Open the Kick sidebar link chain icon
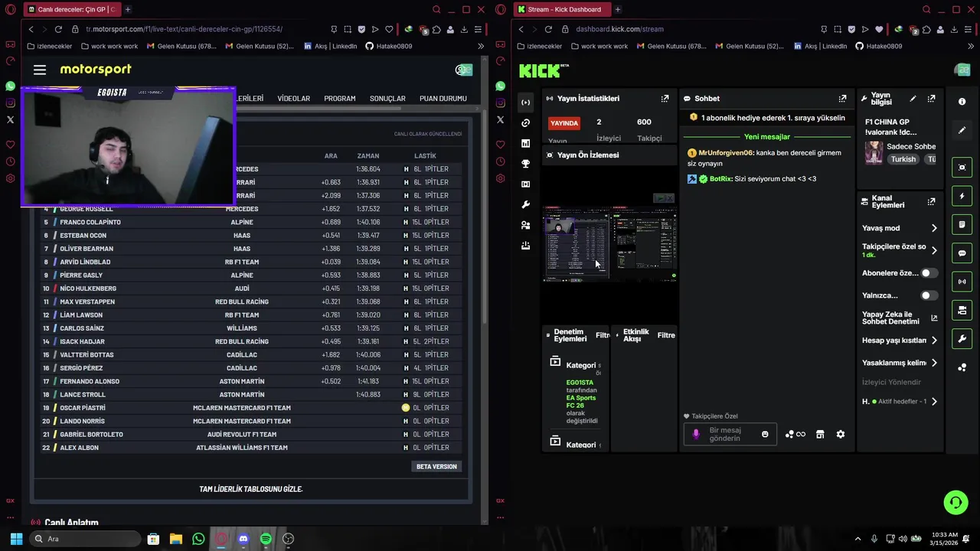The height and width of the screenshot is (551, 980). (525, 123)
